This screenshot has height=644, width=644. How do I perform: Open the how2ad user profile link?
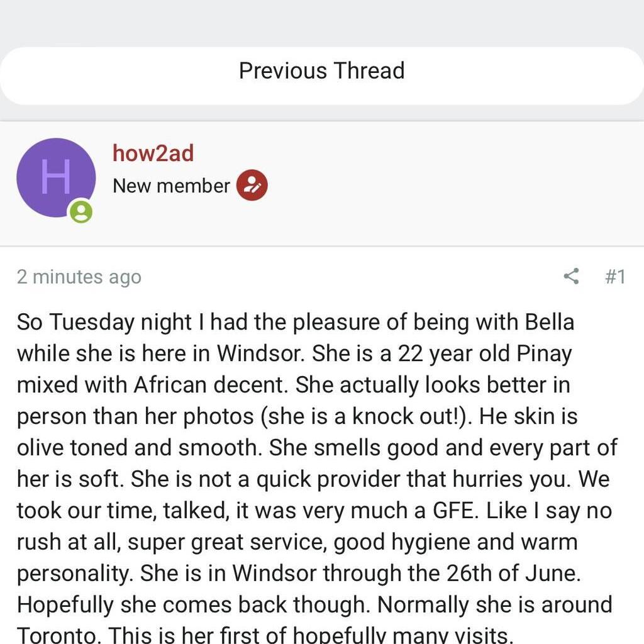tap(153, 153)
